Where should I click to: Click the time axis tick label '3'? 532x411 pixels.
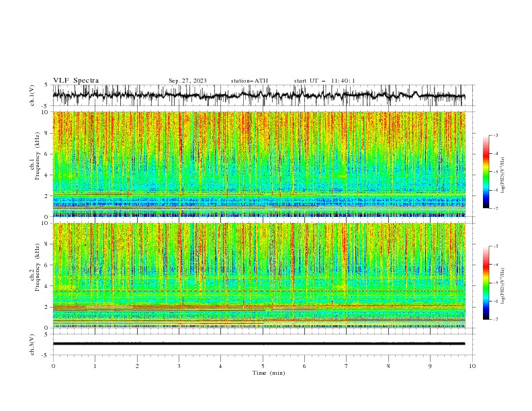(179, 366)
